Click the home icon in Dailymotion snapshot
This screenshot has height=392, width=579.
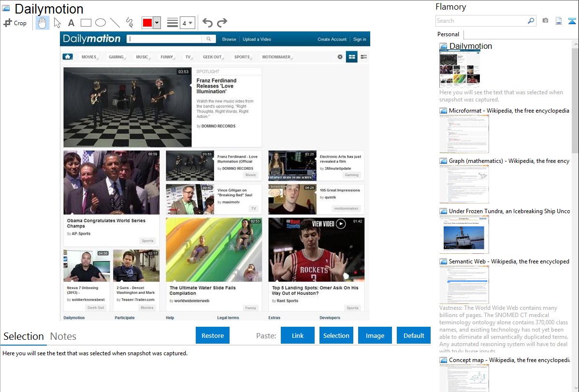point(68,57)
